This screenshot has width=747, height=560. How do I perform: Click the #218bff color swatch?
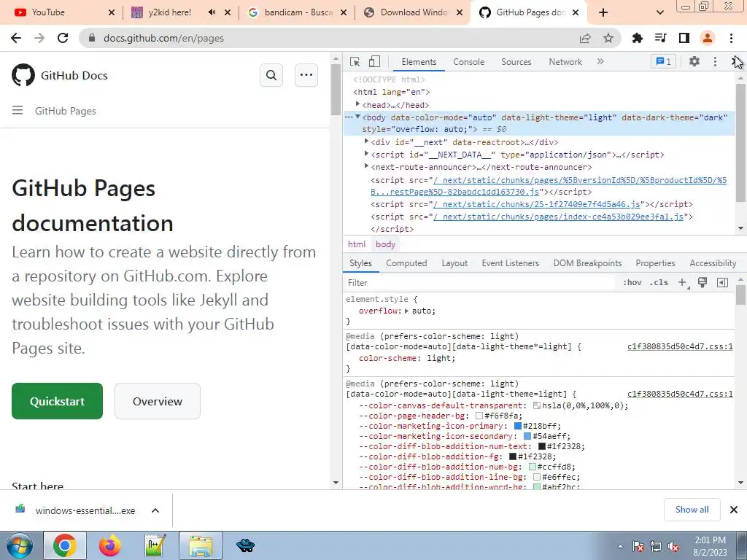coord(518,426)
